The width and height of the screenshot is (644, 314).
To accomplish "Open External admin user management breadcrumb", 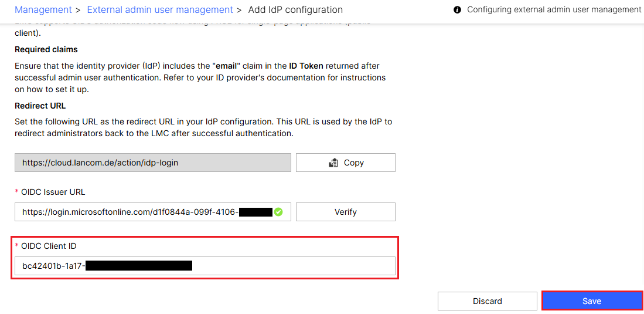I will (160, 9).
